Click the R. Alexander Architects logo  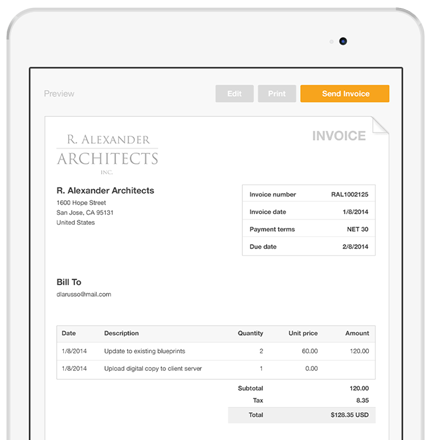107,154
